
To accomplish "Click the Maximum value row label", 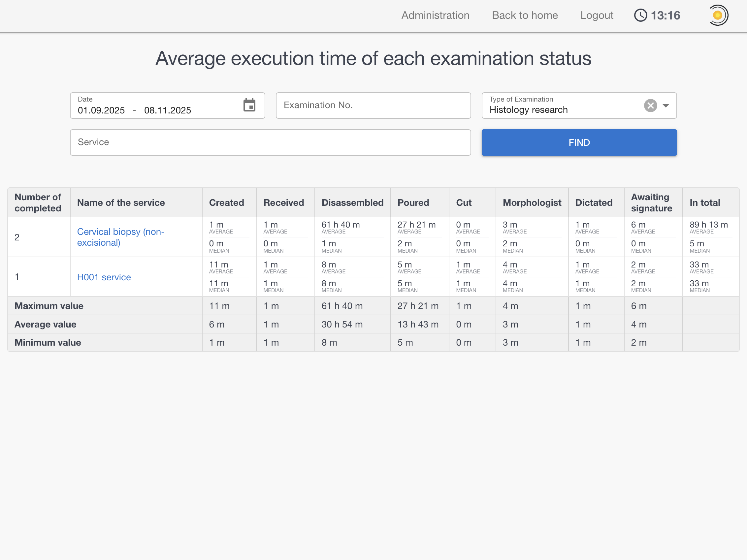I will [x=49, y=306].
